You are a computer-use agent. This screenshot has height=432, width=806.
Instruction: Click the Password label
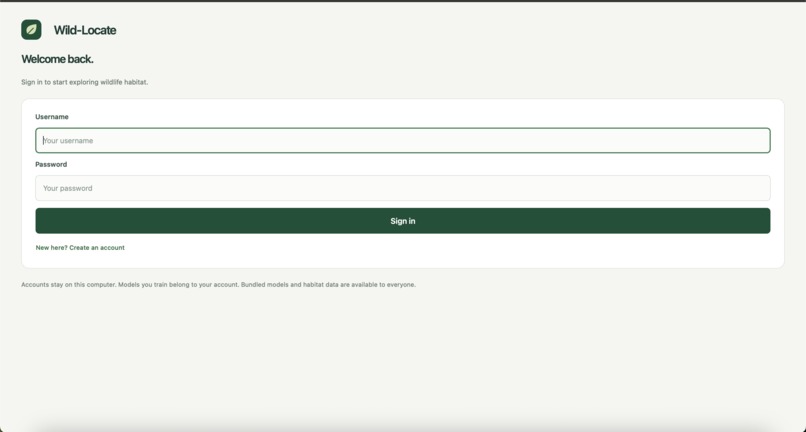[51, 165]
